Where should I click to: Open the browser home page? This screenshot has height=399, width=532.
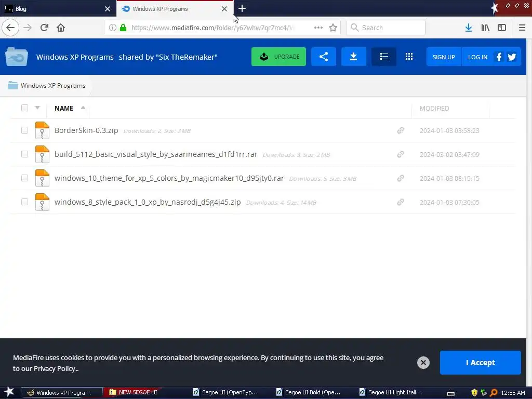pyautogui.click(x=61, y=28)
